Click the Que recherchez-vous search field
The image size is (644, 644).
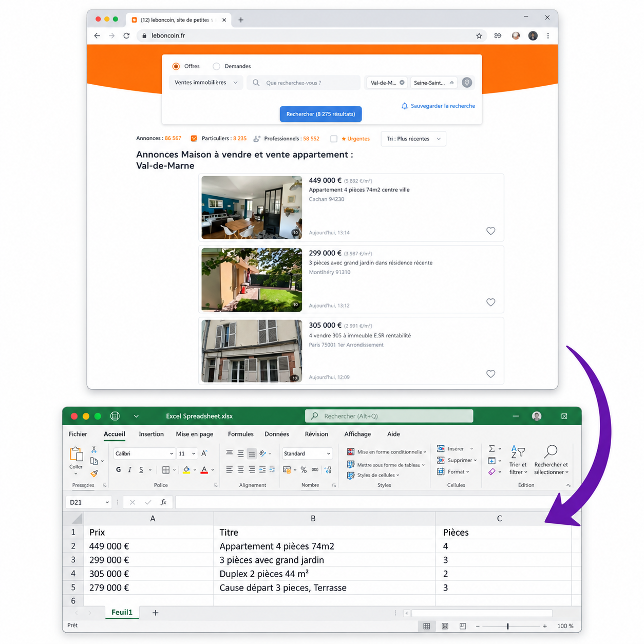coord(304,83)
